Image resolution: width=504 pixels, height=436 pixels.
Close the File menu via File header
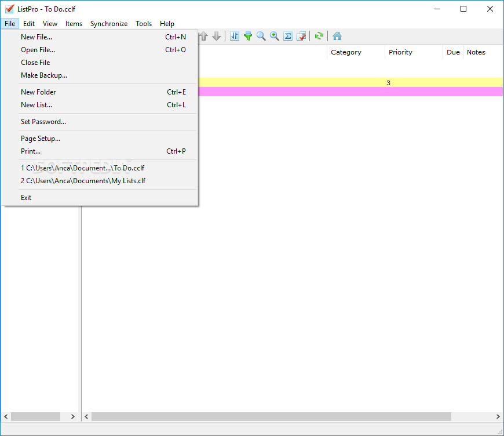[10, 24]
